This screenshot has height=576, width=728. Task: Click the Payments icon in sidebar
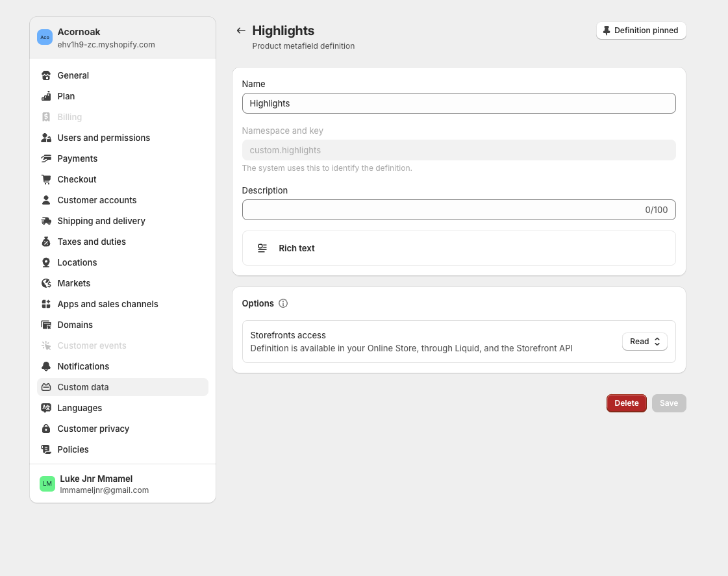(x=46, y=158)
